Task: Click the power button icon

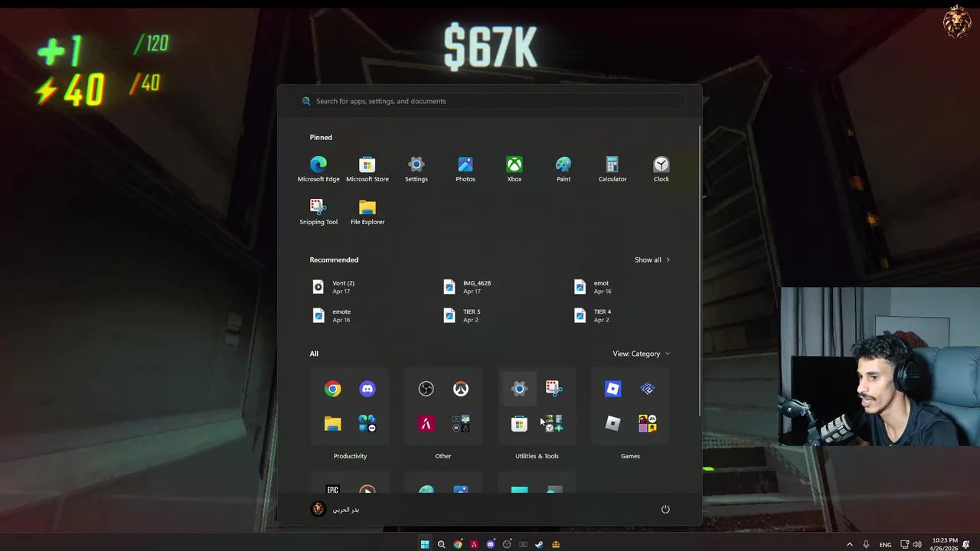Action: tap(665, 510)
